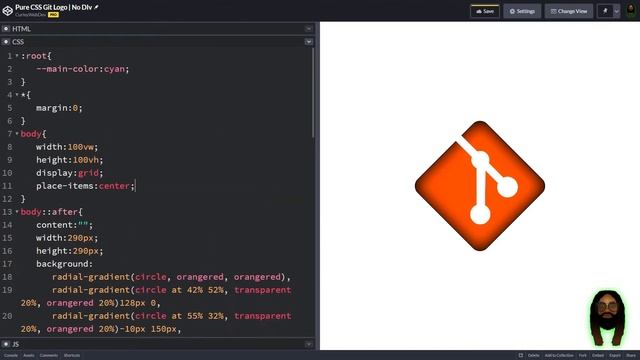Click the JS panel tab title
This screenshot has height=360, width=640.
point(16,344)
